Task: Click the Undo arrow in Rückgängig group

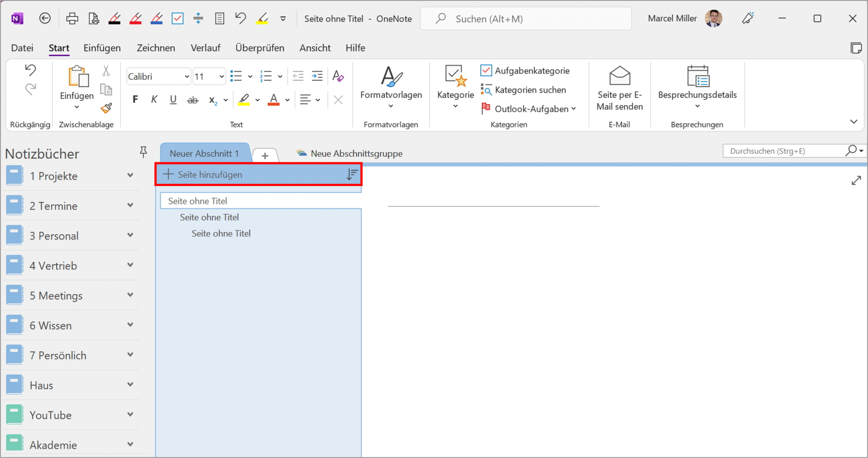Action: [x=30, y=70]
